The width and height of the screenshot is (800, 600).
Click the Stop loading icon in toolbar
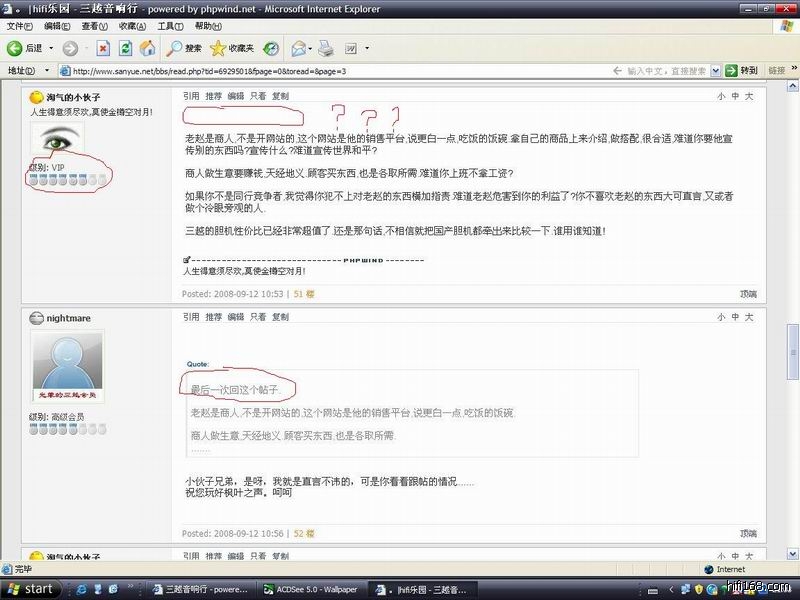tap(102, 48)
